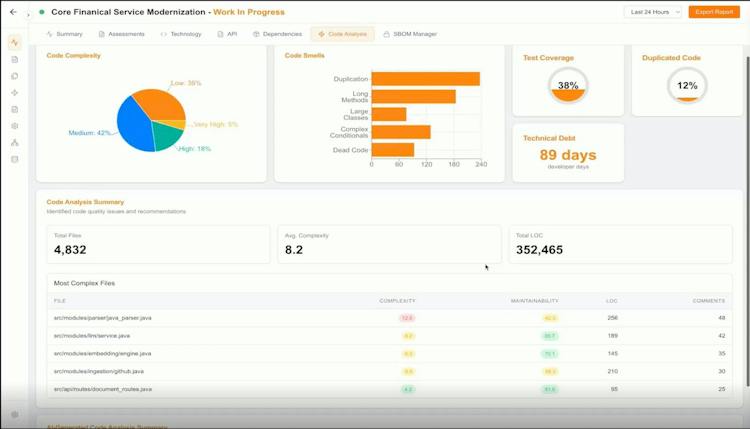Click the Total Files value 4,832
This screenshot has width=750, height=429.
click(x=70, y=250)
